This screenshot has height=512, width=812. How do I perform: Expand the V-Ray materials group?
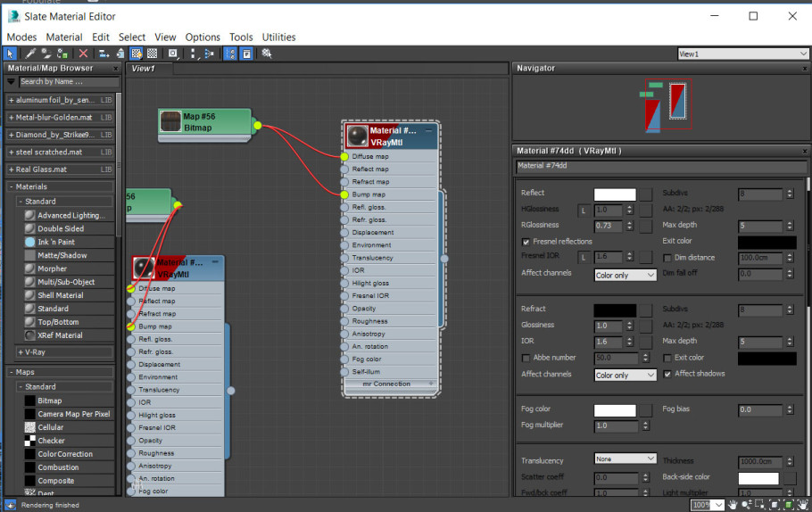(x=21, y=352)
